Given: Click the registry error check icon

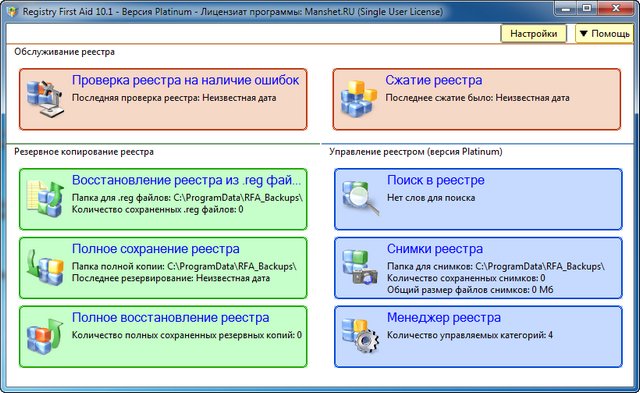Looking at the screenshot, I should [x=45, y=98].
